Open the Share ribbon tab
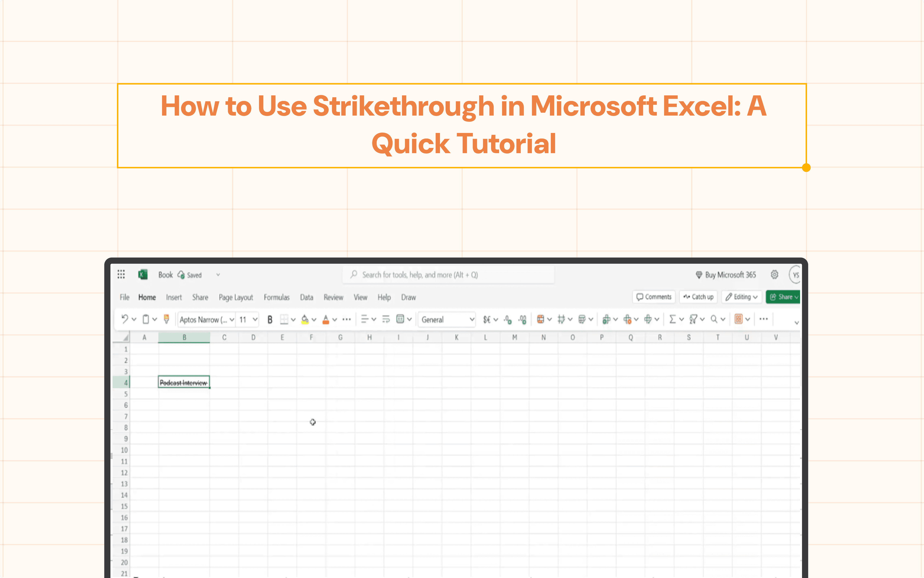The width and height of the screenshot is (924, 578). [200, 297]
